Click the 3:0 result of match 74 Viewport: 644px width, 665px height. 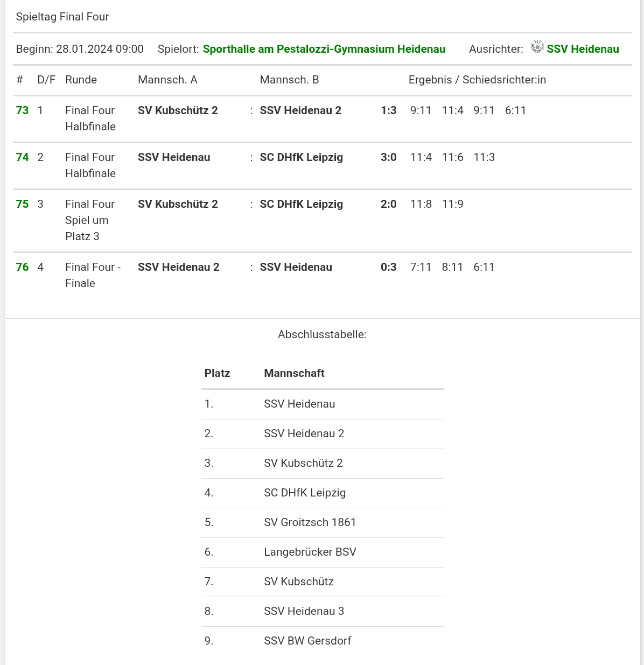388,157
